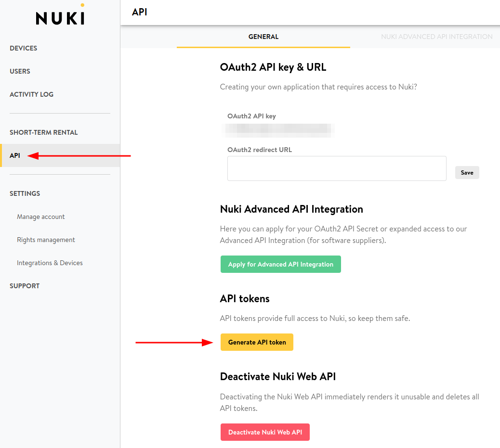Deactivate Nuki Web API
Viewport: 500px width, 448px height.
(265, 432)
